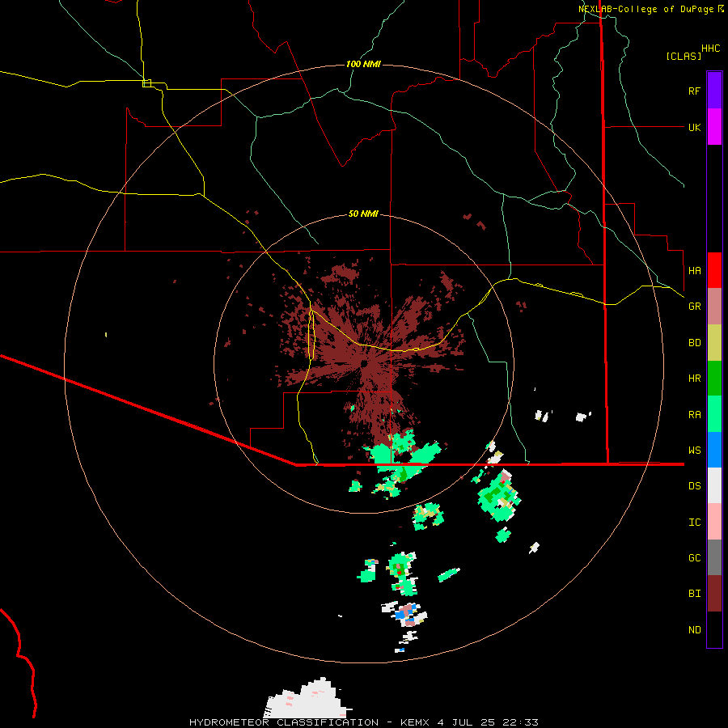Image resolution: width=728 pixels, height=728 pixels.
Task: Click the DS legend label
Action: [694, 486]
